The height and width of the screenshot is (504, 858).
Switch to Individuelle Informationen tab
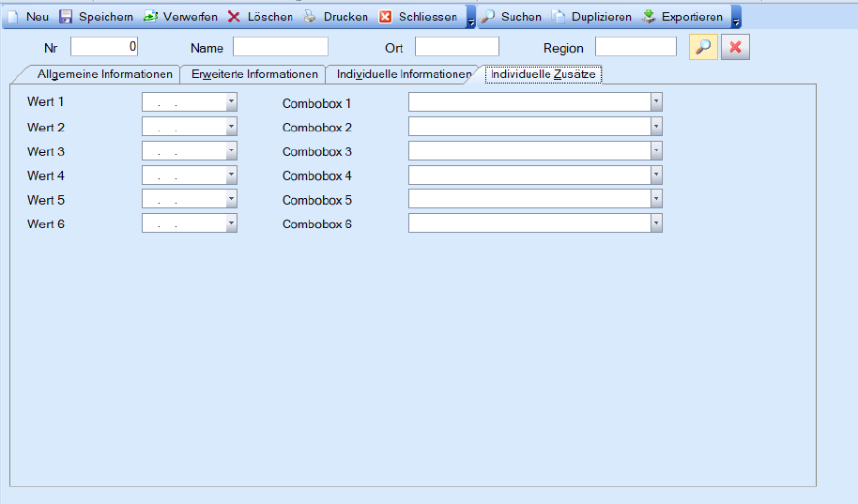pyautogui.click(x=404, y=74)
